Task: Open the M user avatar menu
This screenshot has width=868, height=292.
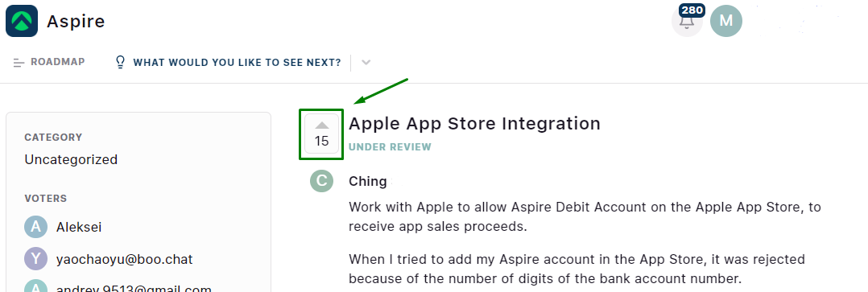Action: (725, 21)
